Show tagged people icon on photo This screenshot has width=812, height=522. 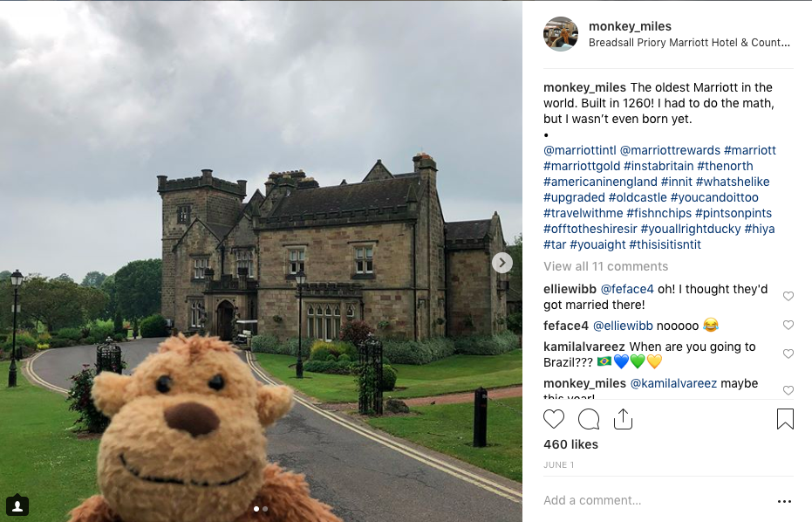17,505
